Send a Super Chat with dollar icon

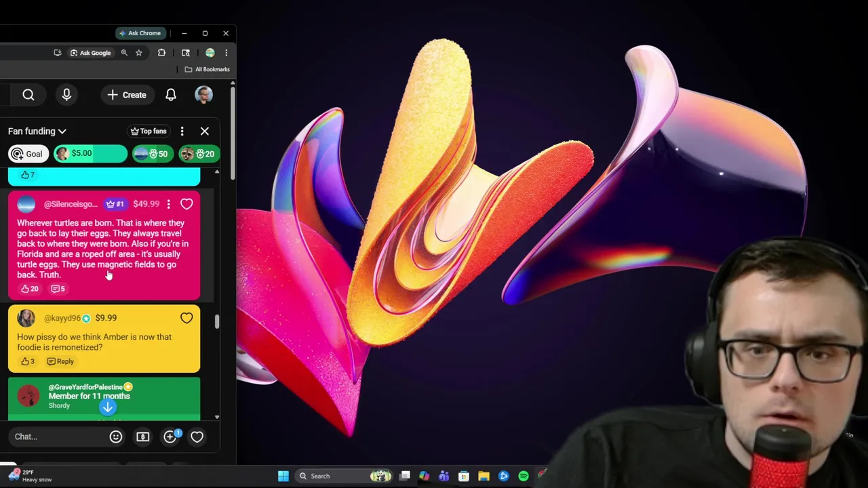pyautogui.click(x=142, y=437)
